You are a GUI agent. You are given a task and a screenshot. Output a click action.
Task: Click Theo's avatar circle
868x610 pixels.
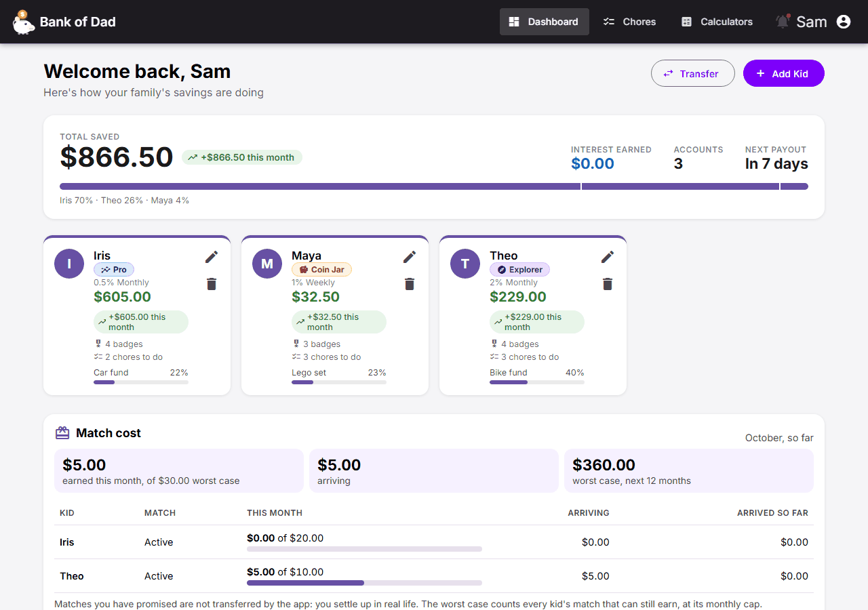click(x=465, y=264)
